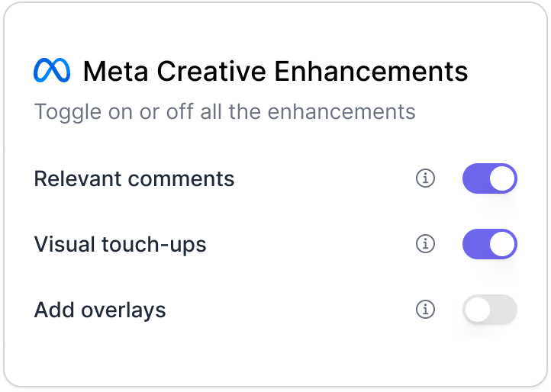Select the Visual touch-ups label
Image resolution: width=551 pixels, height=392 pixels.
pyautogui.click(x=121, y=244)
